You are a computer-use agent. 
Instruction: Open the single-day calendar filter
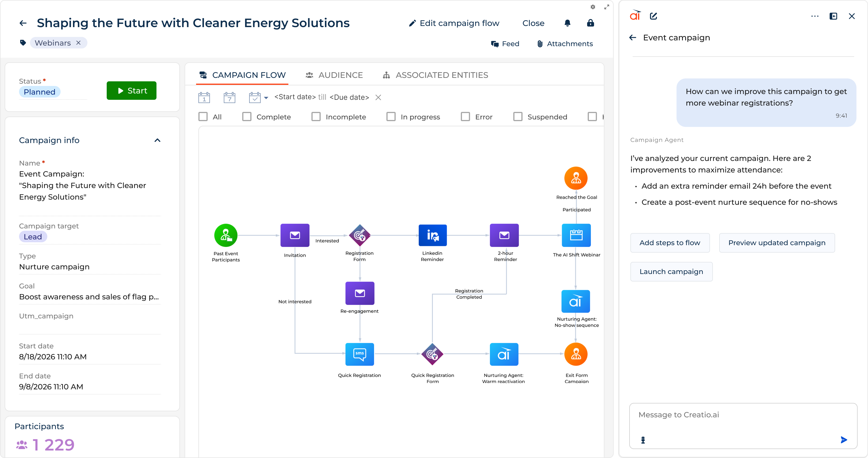click(204, 97)
